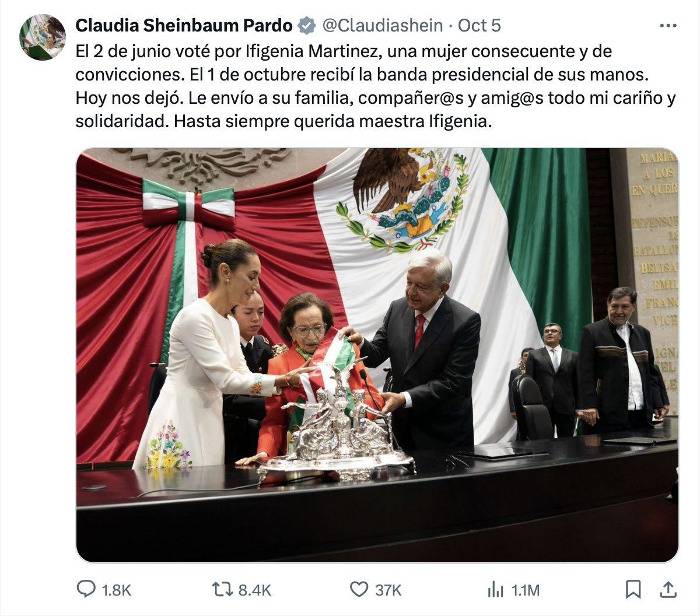Open the more options ellipsis menu
Screen dimensions: 700x616
point(668,26)
